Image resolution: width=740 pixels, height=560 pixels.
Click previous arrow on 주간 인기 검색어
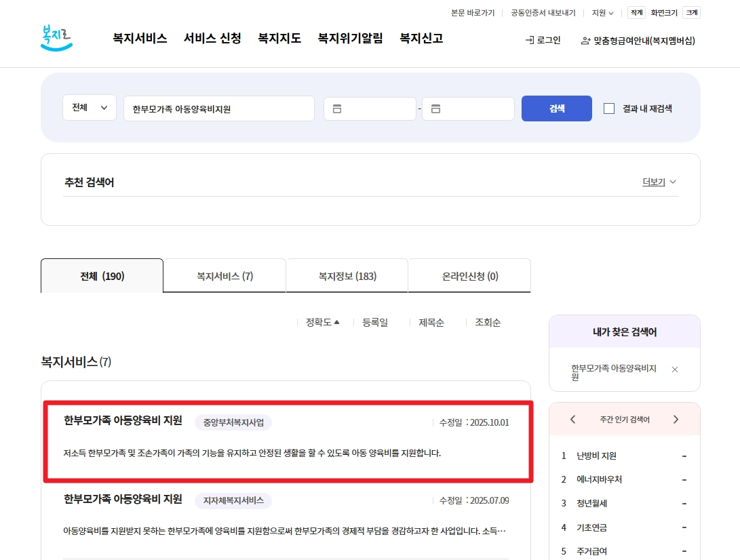point(572,419)
